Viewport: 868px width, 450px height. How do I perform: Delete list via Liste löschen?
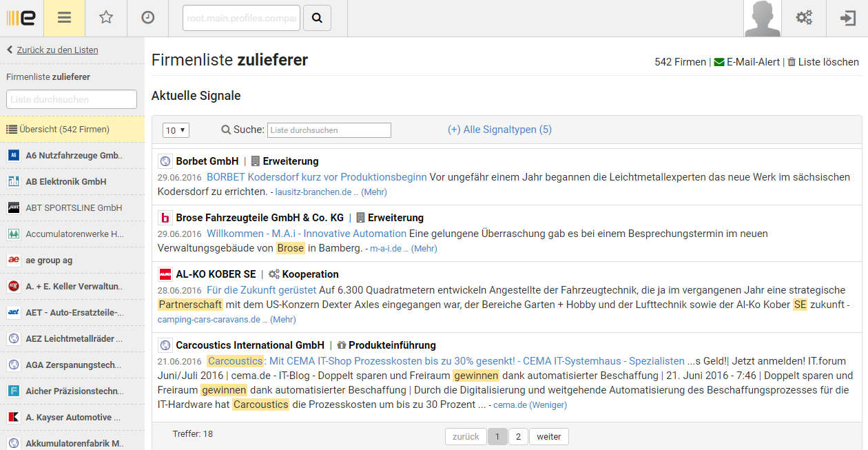(x=823, y=62)
